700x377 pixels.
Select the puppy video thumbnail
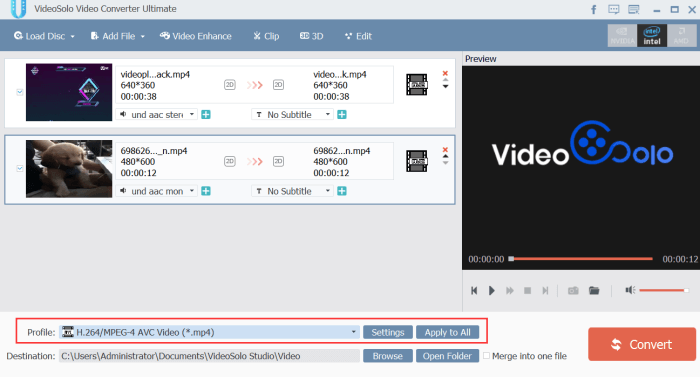coord(69,169)
